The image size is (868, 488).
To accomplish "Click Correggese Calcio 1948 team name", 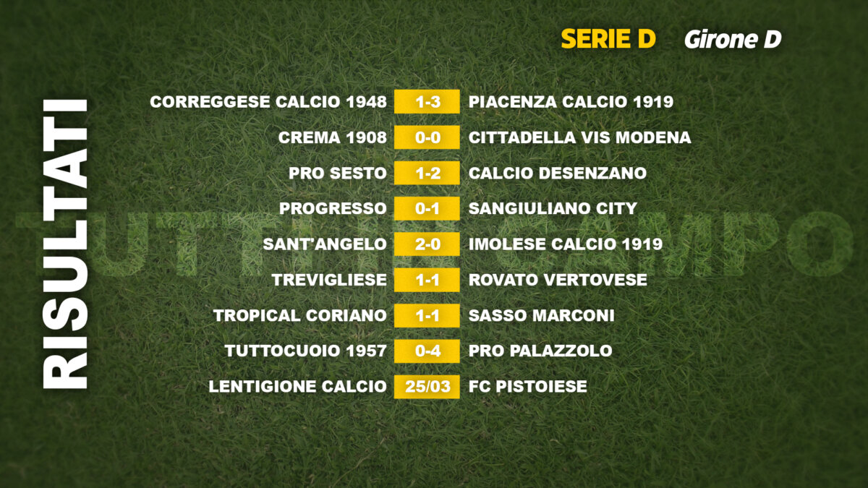I will (x=268, y=102).
